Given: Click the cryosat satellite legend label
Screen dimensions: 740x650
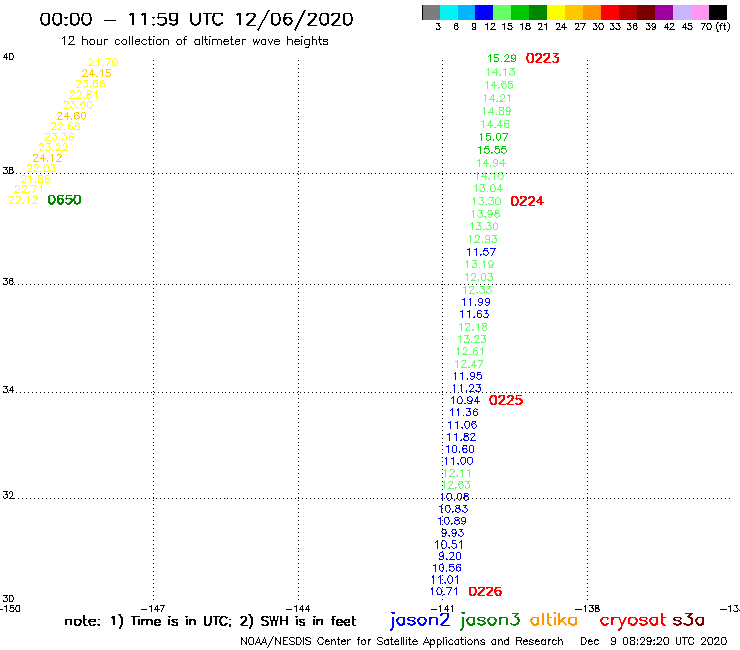Looking at the screenshot, I should point(633,620).
